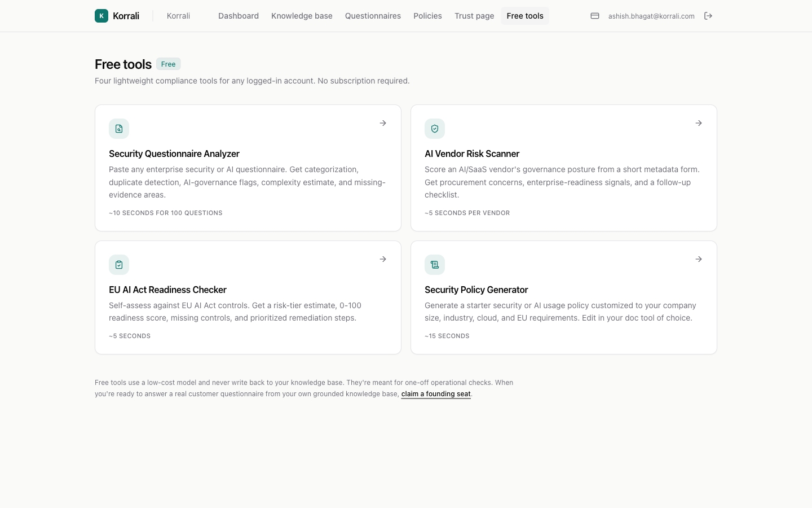Click the AI Vendor Risk Scanner description text
Screen dimensions: 812x508
tap(562, 182)
